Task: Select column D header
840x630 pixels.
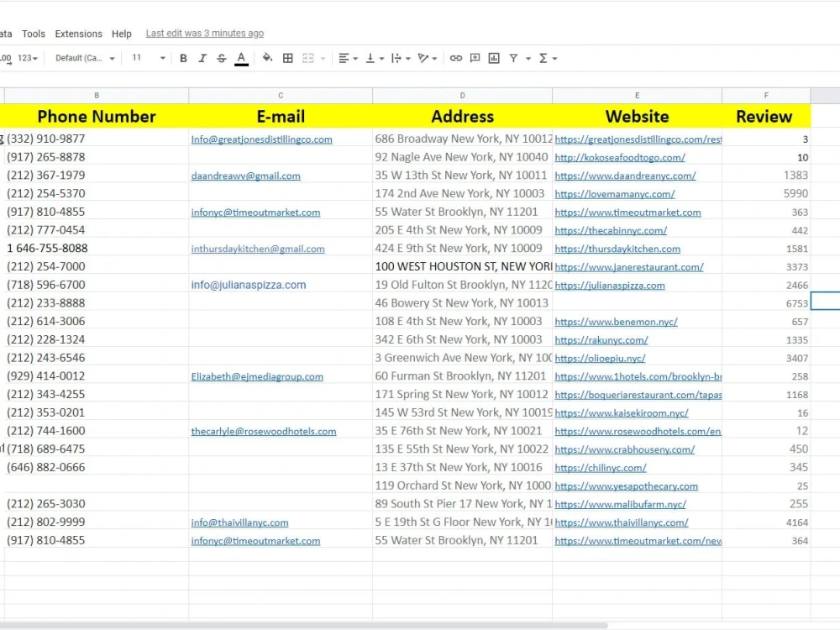Action: tap(462, 96)
